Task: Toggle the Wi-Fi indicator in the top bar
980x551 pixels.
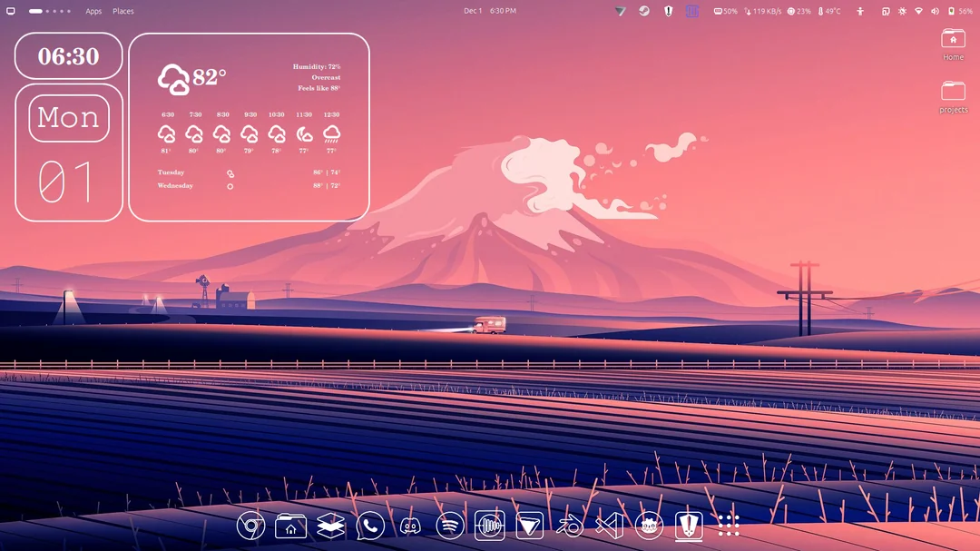Action: 919,12
